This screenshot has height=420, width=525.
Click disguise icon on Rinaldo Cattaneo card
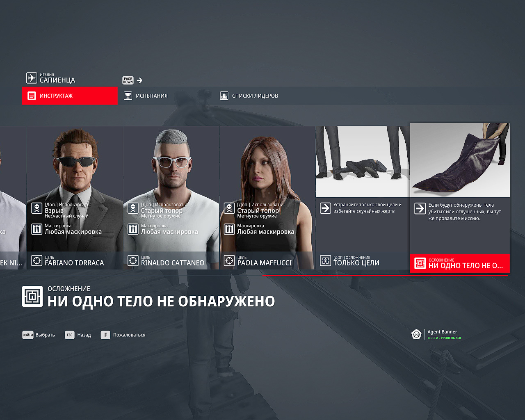[x=133, y=229]
